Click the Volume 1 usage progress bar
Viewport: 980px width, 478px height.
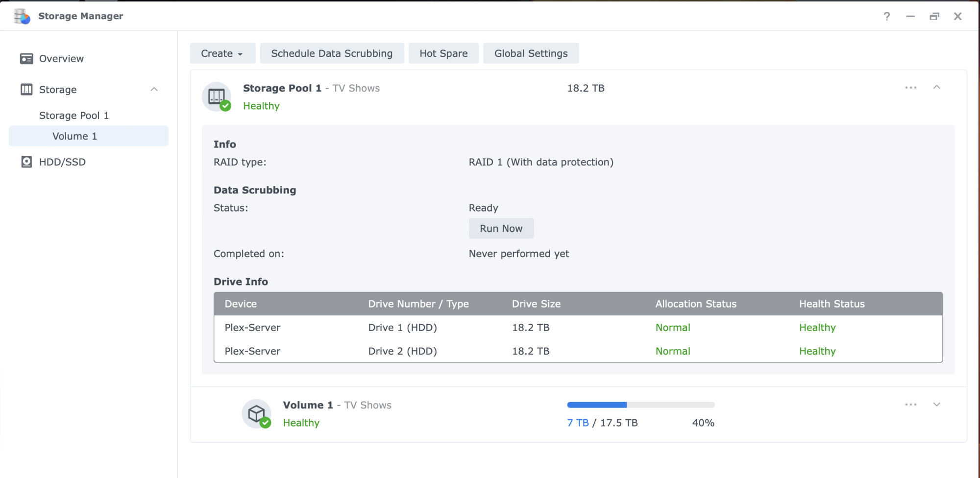[x=640, y=405]
